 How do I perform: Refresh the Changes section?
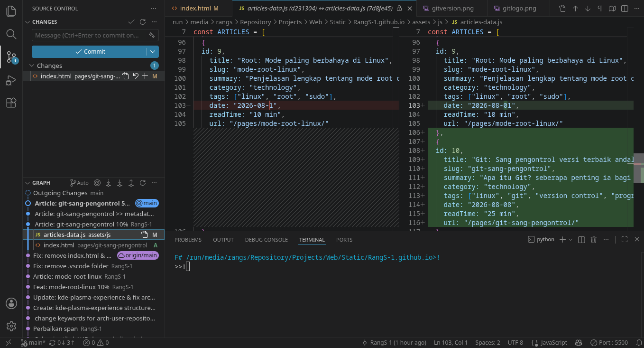(x=142, y=22)
